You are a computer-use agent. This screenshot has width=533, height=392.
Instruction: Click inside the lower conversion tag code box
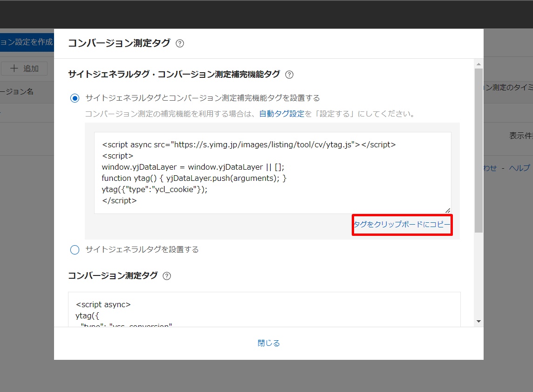point(264,309)
